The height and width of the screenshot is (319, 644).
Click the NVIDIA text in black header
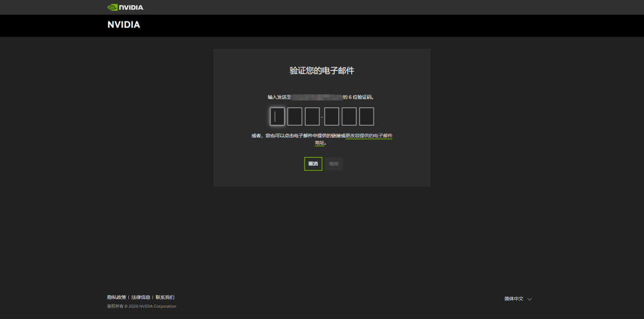pyautogui.click(x=124, y=25)
